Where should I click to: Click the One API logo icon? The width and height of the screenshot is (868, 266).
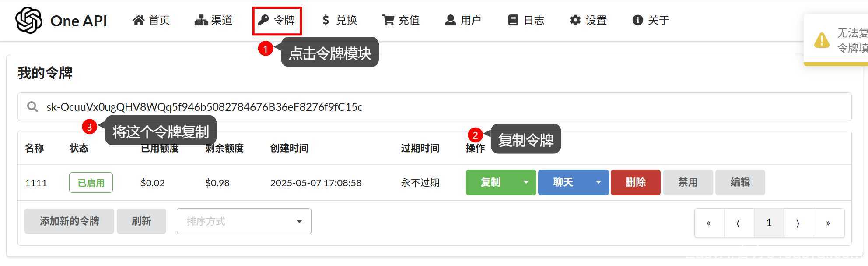coord(29,20)
